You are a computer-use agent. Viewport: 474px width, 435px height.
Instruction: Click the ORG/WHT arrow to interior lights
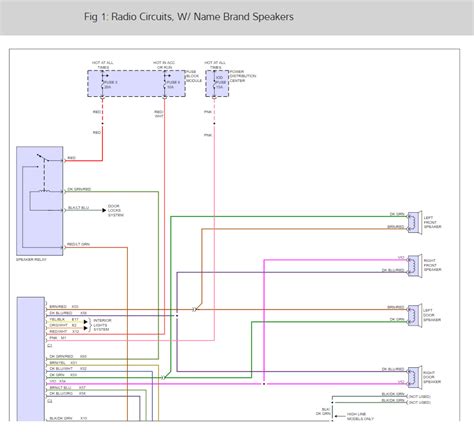pyautogui.click(x=86, y=328)
